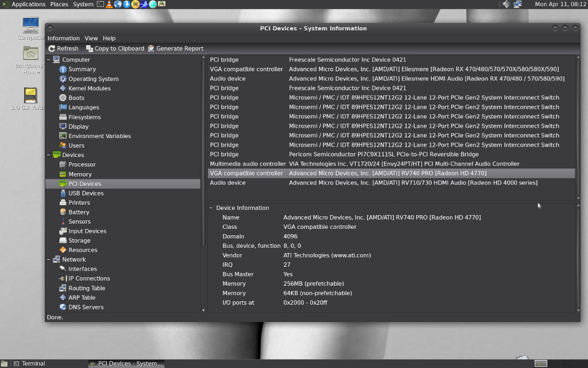
Task: Click PCI Devices taskbar window button
Action: pyautogui.click(x=126, y=363)
